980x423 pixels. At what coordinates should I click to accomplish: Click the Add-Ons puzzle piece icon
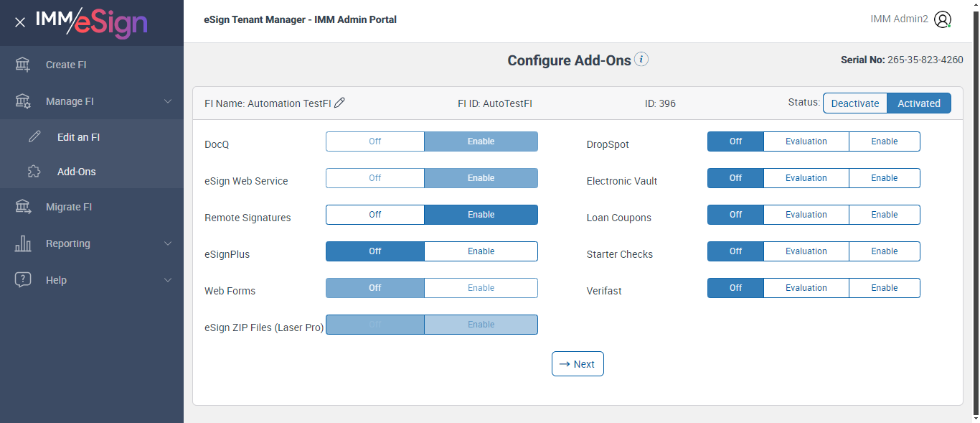[34, 172]
